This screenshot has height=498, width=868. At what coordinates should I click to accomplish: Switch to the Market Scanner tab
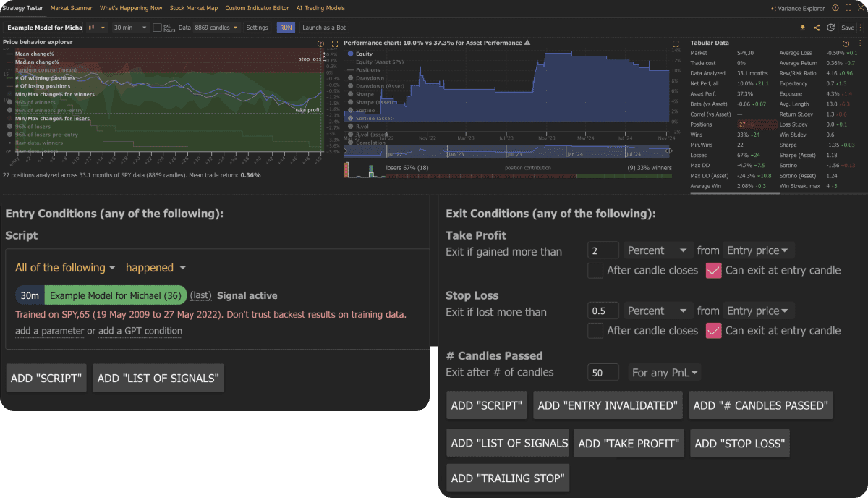[71, 8]
